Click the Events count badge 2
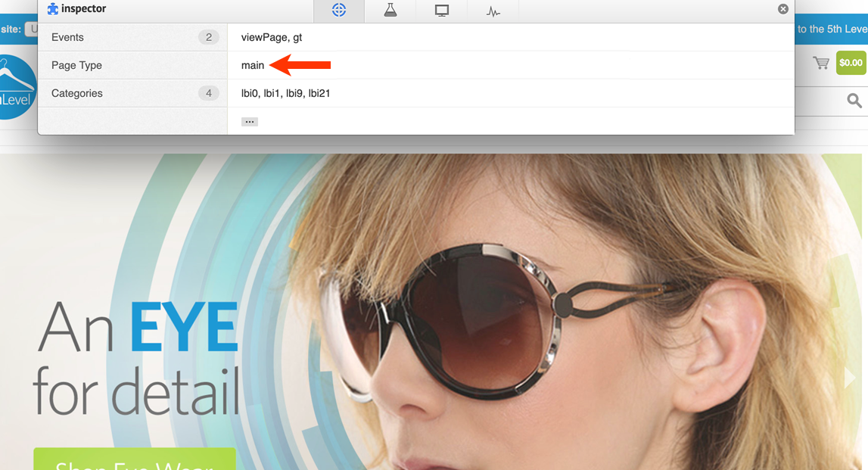The height and width of the screenshot is (470, 868). pos(209,37)
